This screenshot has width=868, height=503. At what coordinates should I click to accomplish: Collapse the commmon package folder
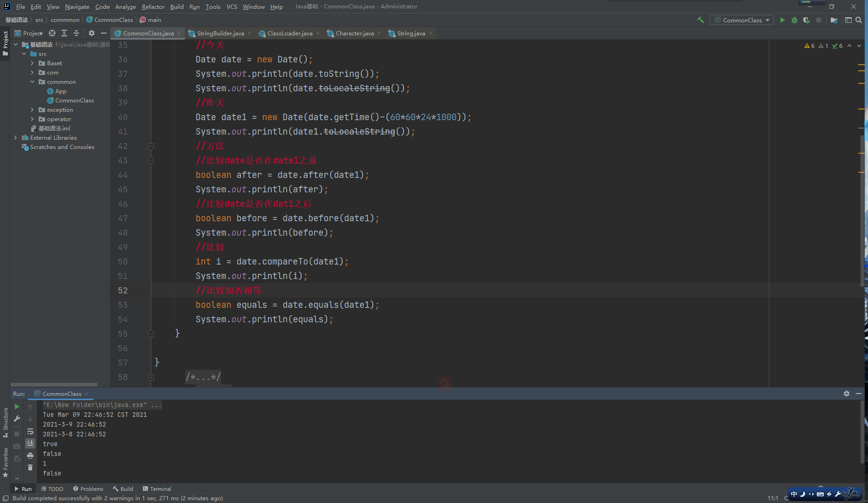[x=32, y=82]
